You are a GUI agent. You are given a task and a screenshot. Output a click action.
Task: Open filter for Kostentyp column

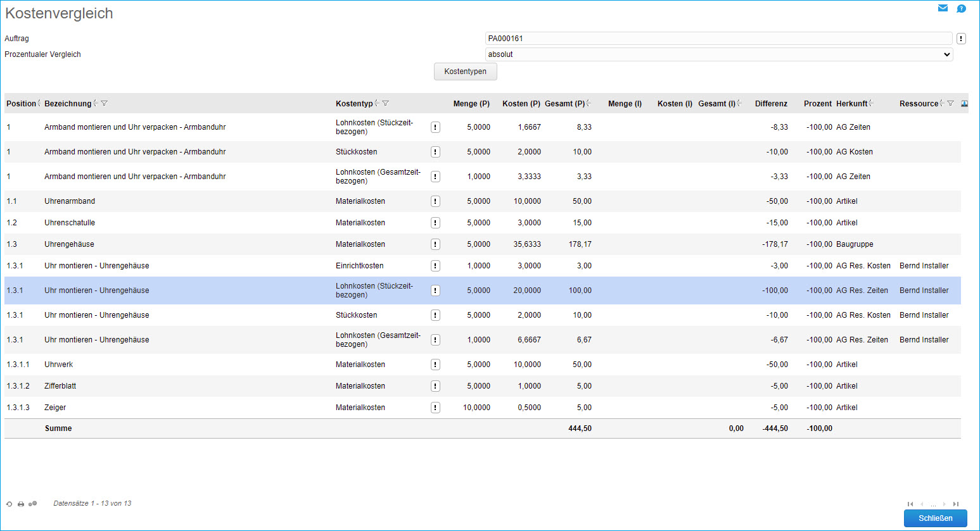[386, 104]
